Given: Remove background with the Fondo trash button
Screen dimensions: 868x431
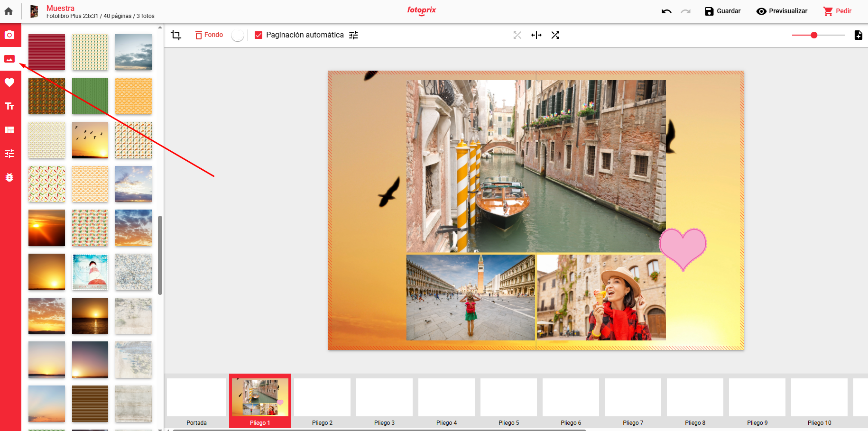Looking at the screenshot, I should click(x=209, y=35).
